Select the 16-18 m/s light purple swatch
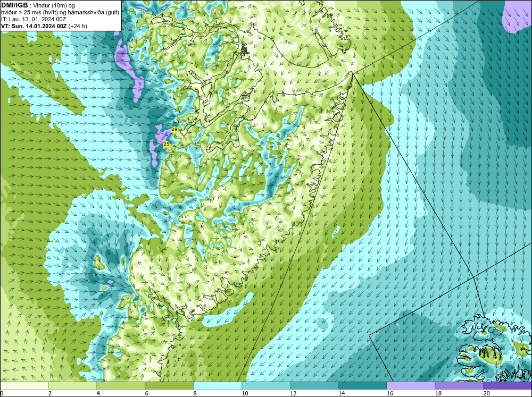532x397 pixels. coord(411,385)
